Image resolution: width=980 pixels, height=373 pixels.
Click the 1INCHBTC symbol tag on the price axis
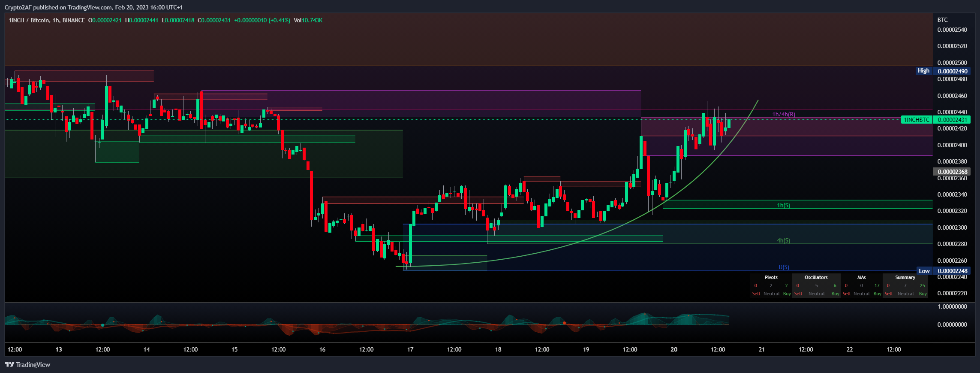pyautogui.click(x=917, y=120)
